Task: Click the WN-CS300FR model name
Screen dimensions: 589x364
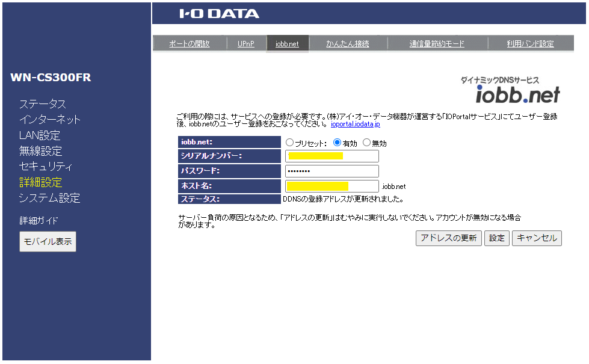Action: [x=51, y=78]
